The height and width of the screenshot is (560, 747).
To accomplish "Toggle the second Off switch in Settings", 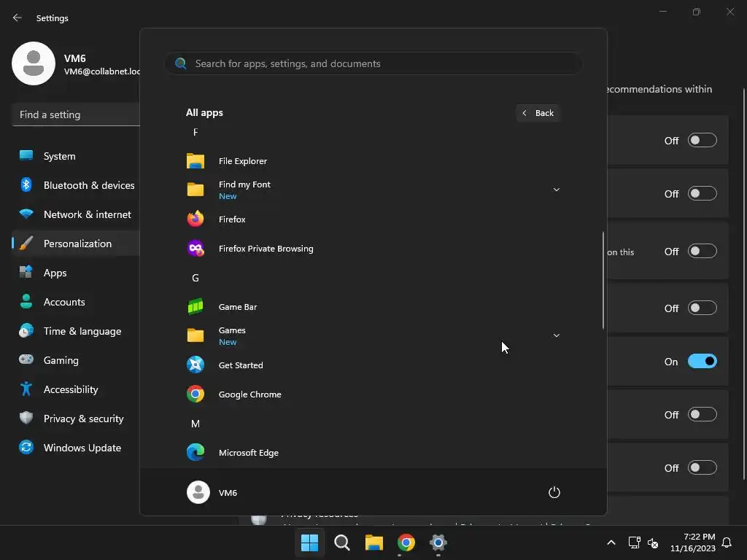I will point(703,194).
